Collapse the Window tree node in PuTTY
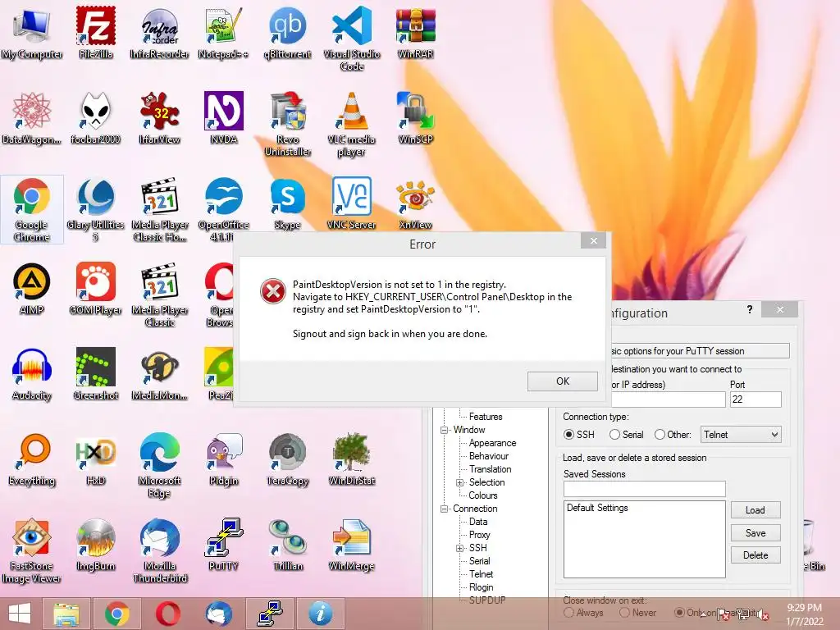The width and height of the screenshot is (840, 630). (444, 430)
